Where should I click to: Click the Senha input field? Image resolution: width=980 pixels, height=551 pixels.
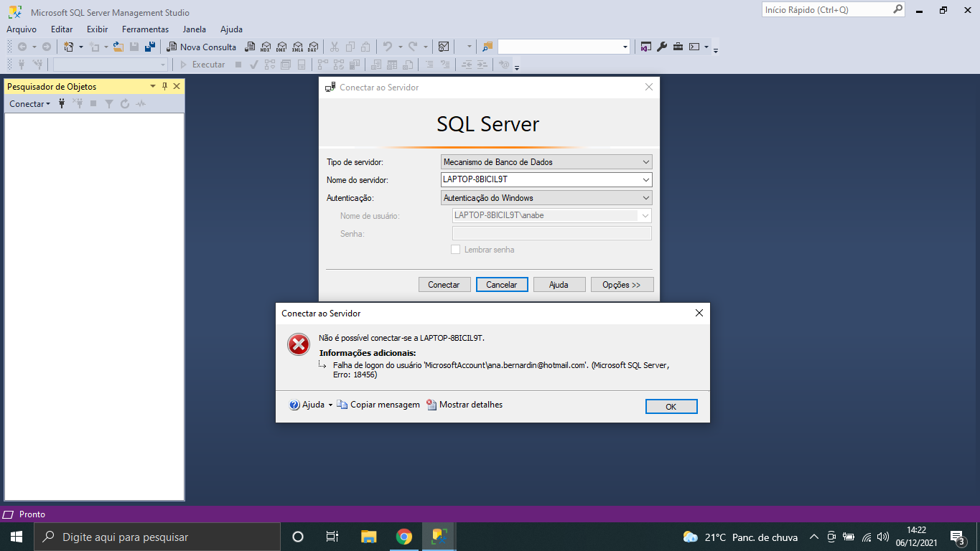pyautogui.click(x=552, y=233)
